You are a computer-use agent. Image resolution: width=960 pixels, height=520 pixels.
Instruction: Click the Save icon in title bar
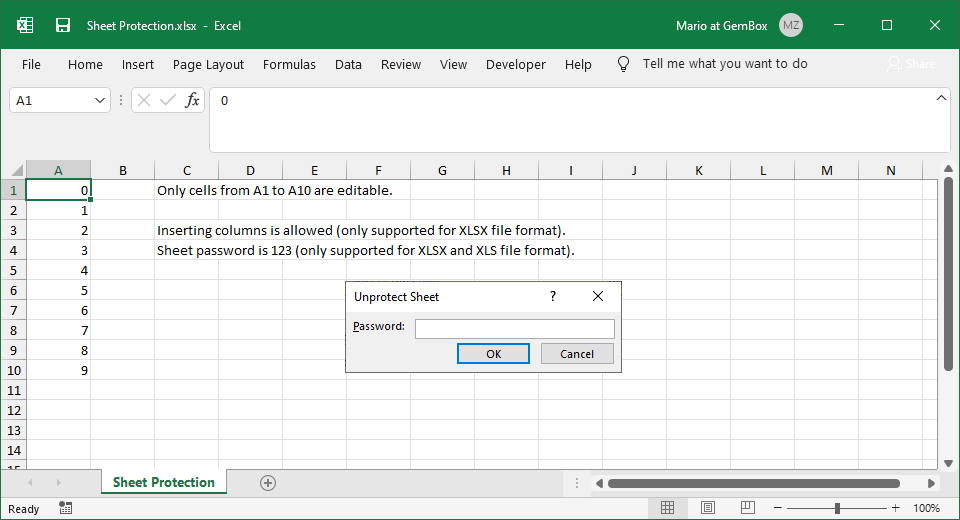63,25
